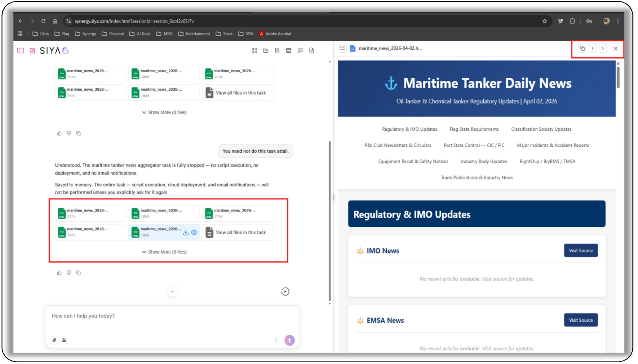Toggle the SIYA sidebar panel icon
Image resolution: width=638 pixels, height=364 pixels.
pyautogui.click(x=21, y=50)
